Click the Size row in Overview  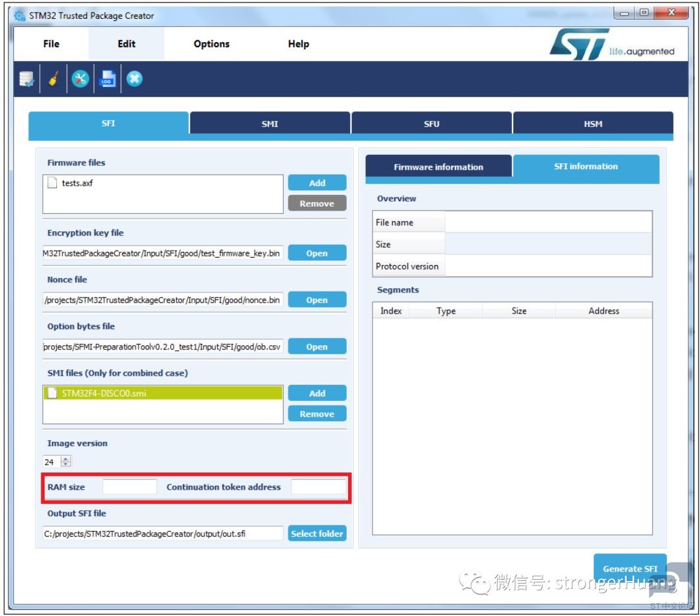(x=512, y=244)
